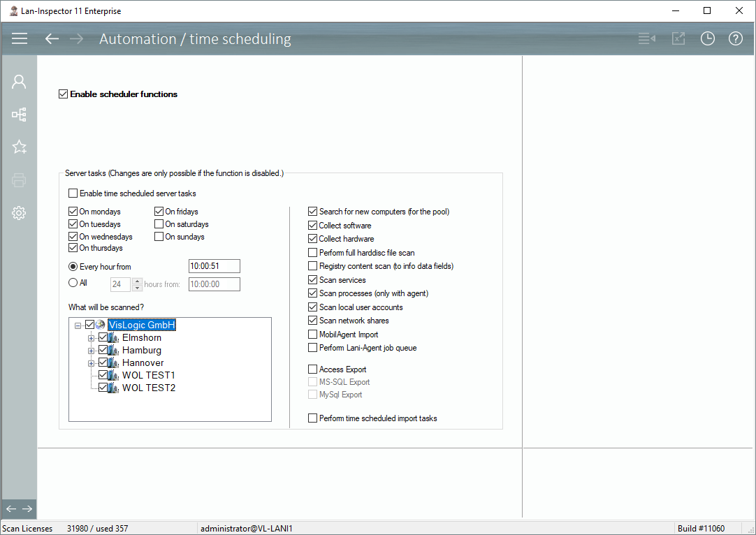
Task: Open the hamburger main menu
Action: (x=20, y=39)
